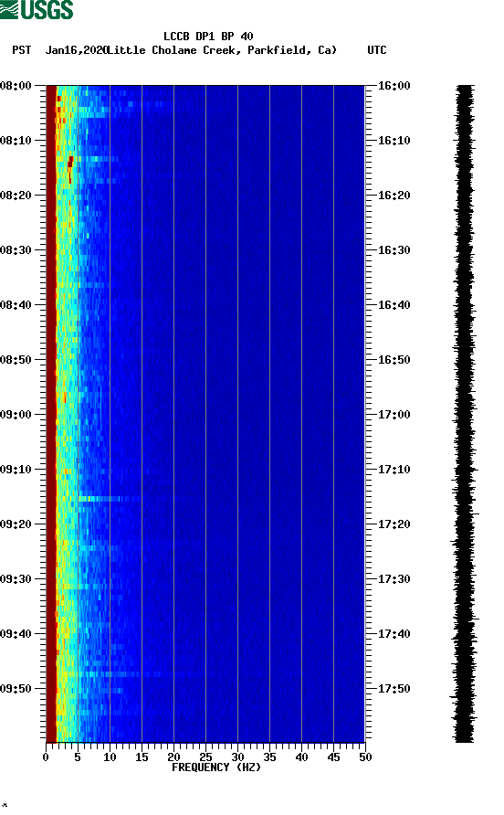Click the '30' frequency axis label

[237, 757]
